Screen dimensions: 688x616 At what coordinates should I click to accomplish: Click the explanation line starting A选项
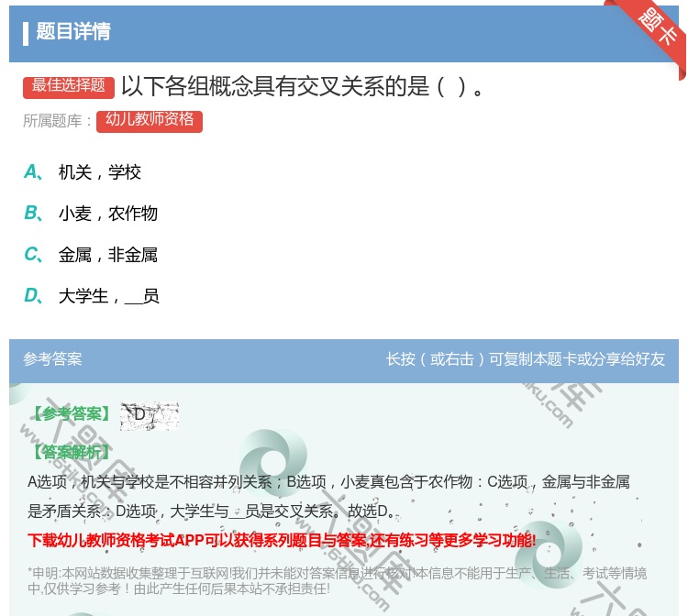pos(328,482)
